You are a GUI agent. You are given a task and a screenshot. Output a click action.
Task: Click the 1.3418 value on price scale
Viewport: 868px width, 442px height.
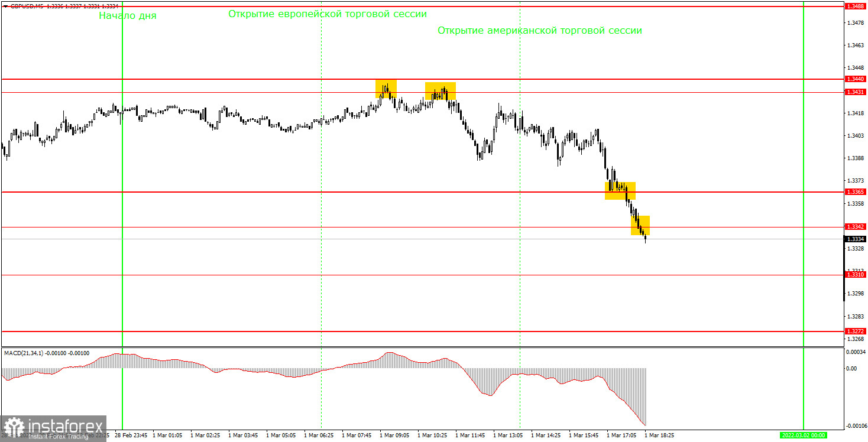(855, 113)
